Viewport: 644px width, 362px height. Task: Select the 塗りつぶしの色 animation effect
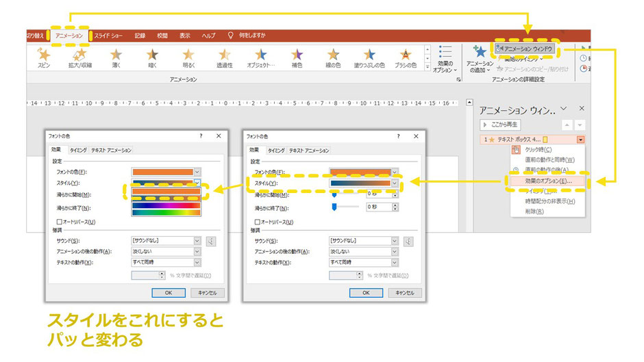click(x=369, y=58)
